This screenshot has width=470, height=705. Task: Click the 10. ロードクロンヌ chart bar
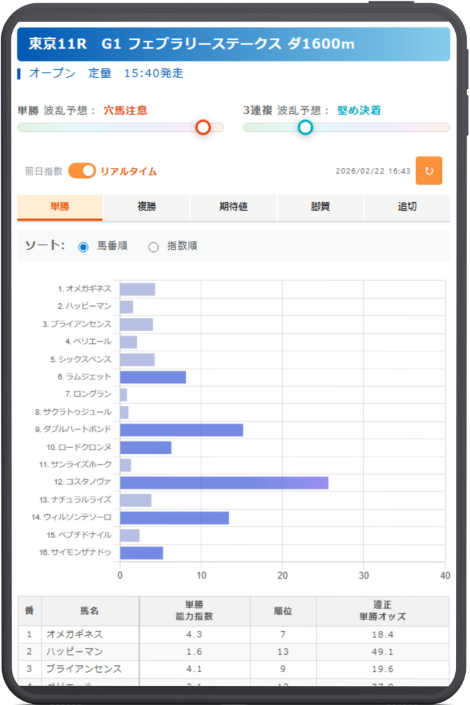click(x=146, y=448)
